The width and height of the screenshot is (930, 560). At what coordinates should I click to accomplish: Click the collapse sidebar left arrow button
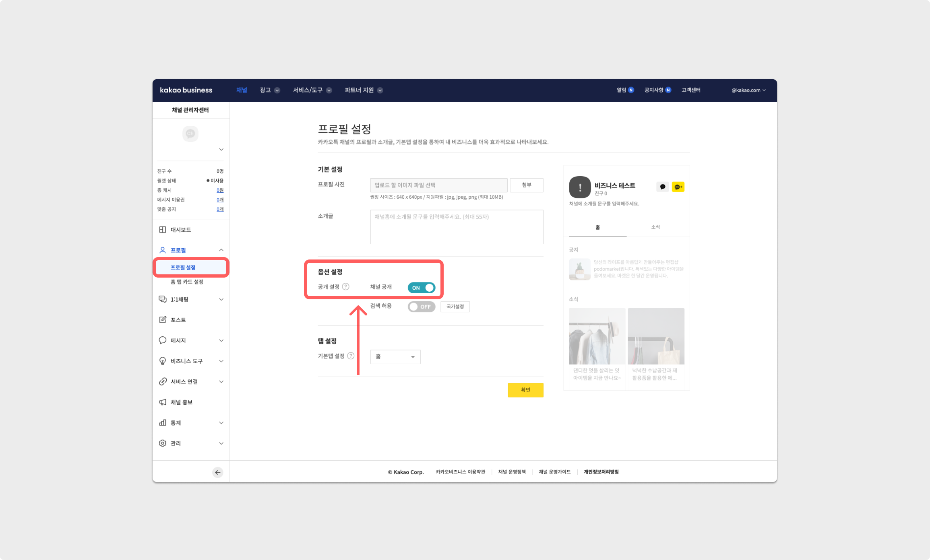[218, 472]
